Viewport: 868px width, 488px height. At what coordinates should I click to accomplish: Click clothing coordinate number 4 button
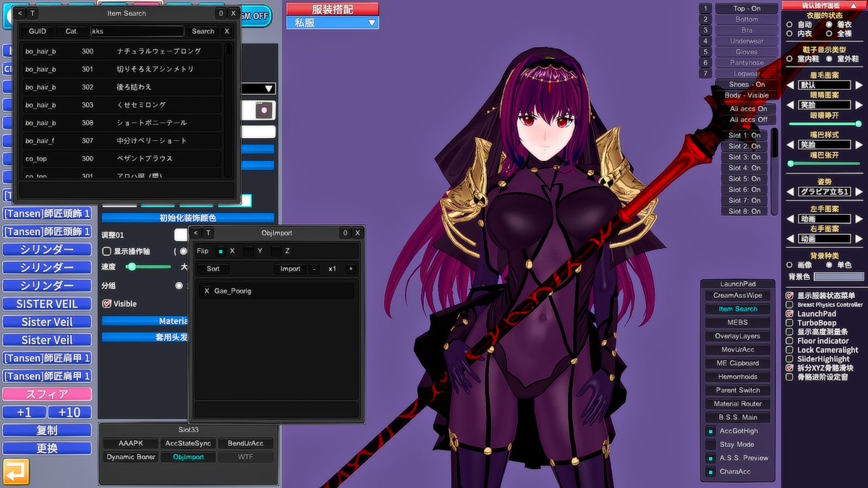(705, 41)
